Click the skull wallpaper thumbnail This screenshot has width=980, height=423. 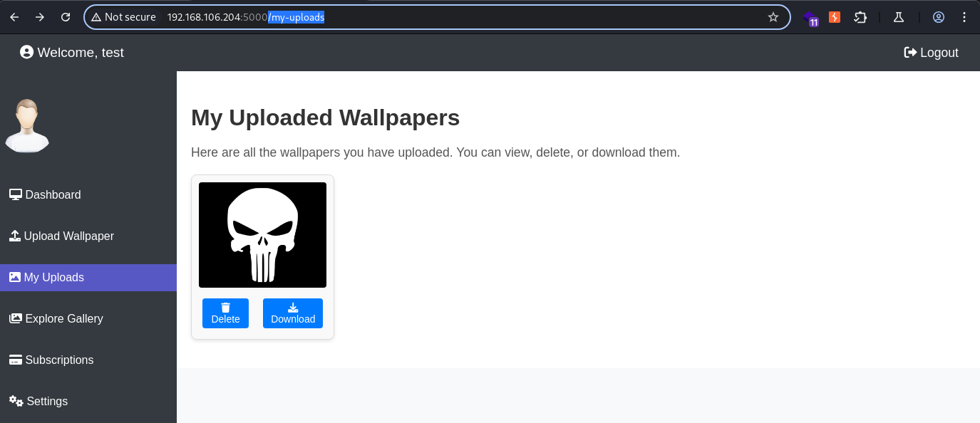click(x=262, y=235)
